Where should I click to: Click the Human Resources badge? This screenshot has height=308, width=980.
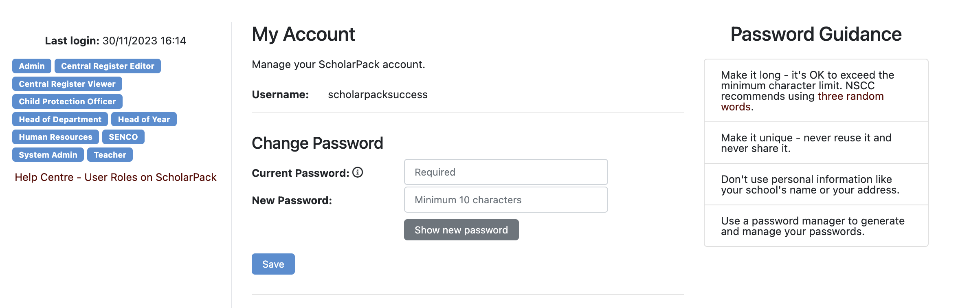(x=55, y=137)
